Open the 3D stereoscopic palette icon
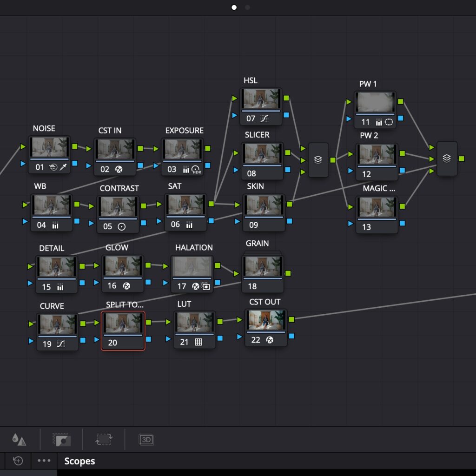 (146, 439)
